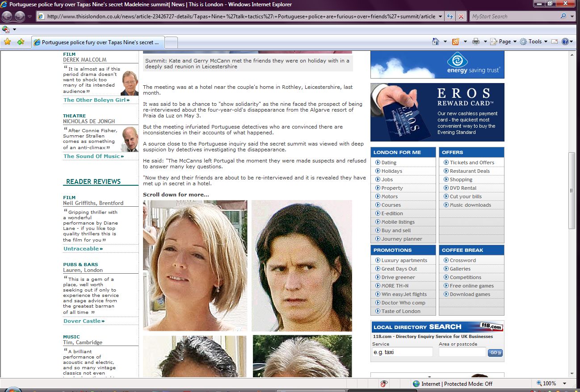
Task: Click the Service input field
Action: tap(402, 352)
